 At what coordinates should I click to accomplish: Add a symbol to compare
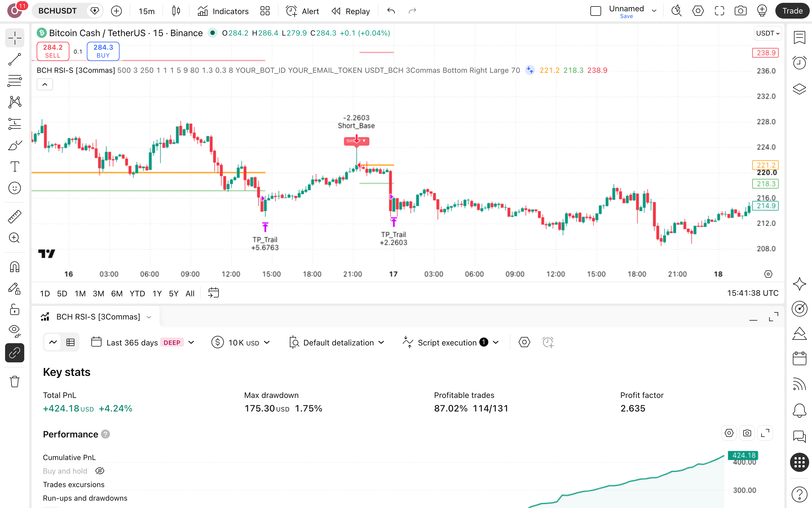tap(116, 11)
